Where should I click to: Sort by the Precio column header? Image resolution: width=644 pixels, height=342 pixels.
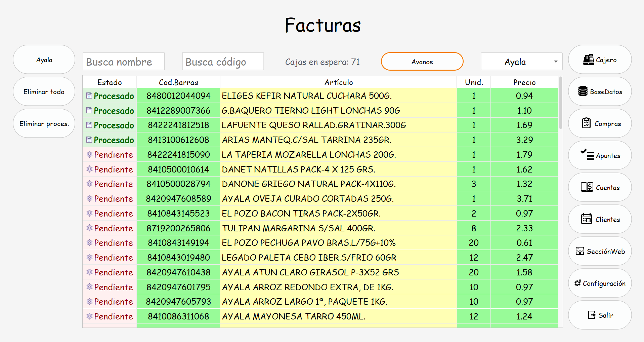coord(524,82)
